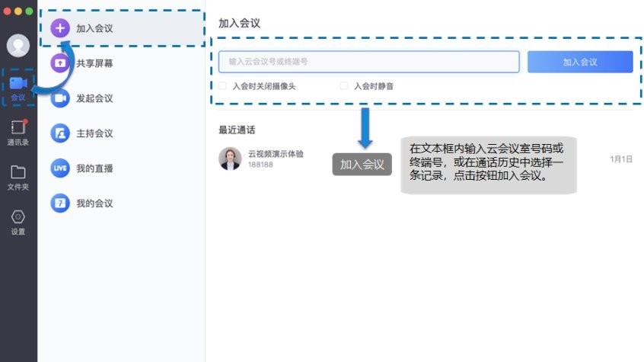
Task: Click the 发起会议 video camera icon
Action: click(60, 98)
